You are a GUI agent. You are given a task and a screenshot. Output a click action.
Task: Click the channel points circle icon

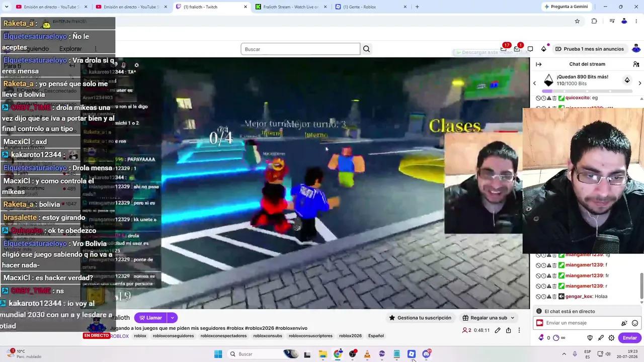556,338
